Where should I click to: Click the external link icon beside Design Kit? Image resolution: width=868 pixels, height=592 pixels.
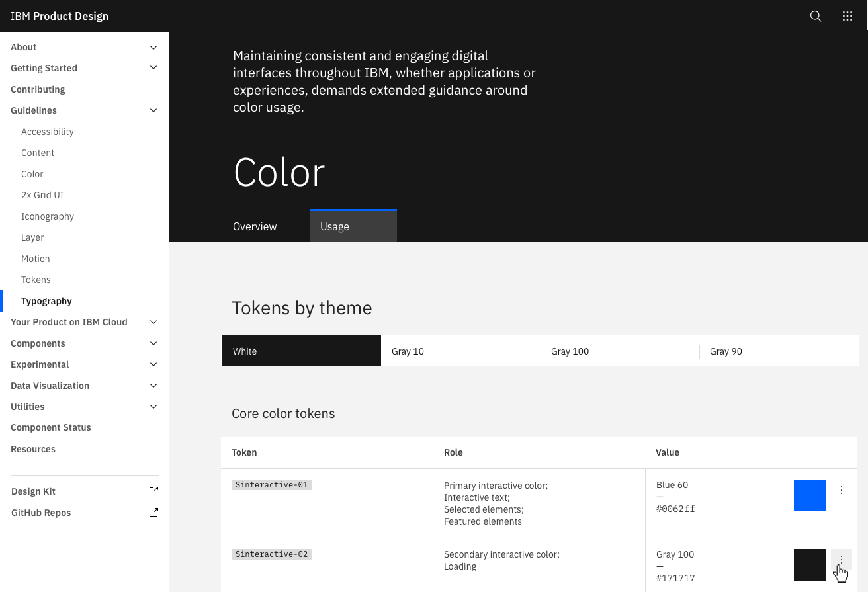click(x=153, y=491)
